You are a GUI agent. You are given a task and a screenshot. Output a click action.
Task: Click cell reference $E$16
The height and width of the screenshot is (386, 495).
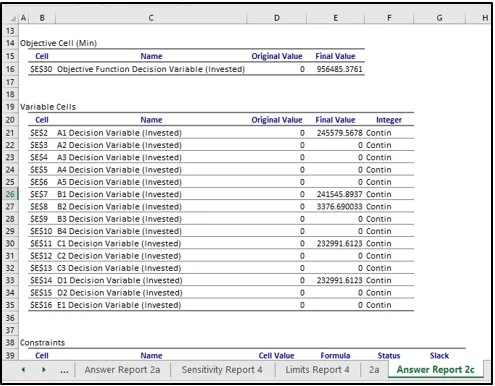(x=41, y=305)
